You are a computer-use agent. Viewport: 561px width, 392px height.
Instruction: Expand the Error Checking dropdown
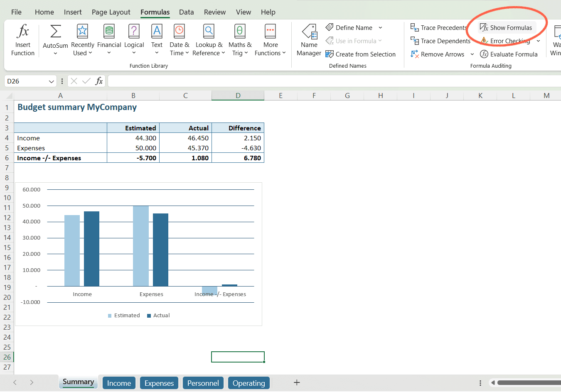tap(539, 41)
